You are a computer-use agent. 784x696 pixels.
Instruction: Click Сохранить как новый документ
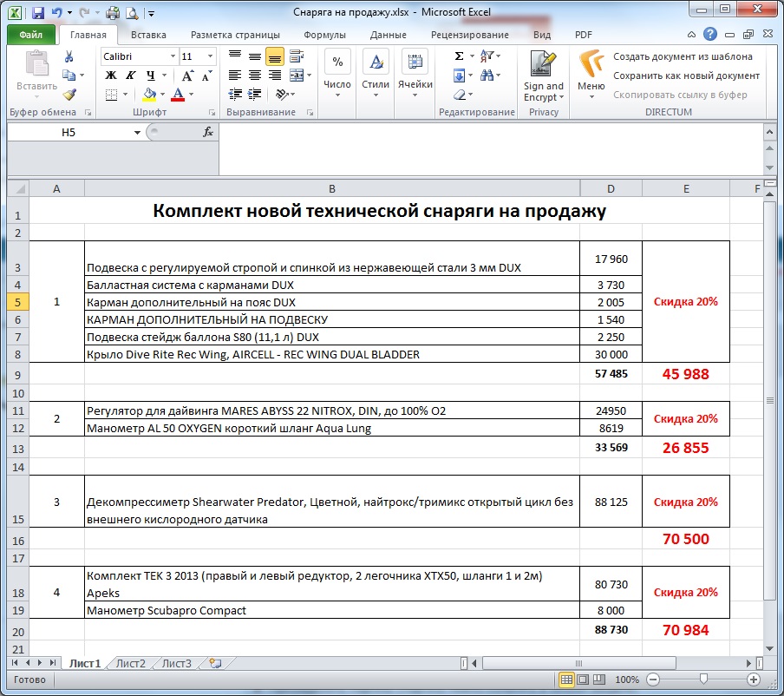point(686,76)
